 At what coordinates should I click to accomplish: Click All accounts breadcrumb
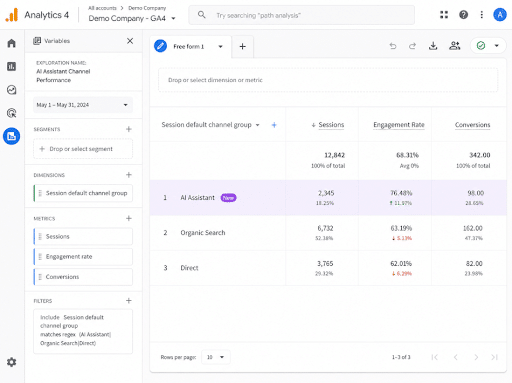(102, 8)
